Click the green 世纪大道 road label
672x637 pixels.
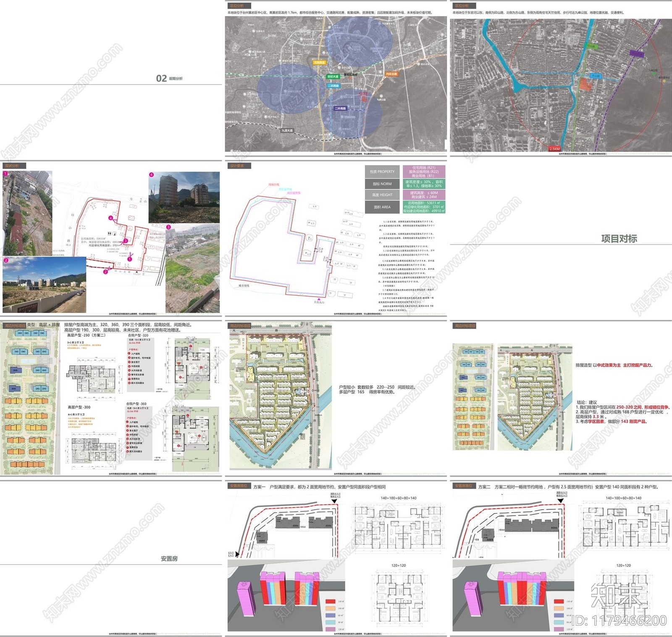[x=333, y=76]
